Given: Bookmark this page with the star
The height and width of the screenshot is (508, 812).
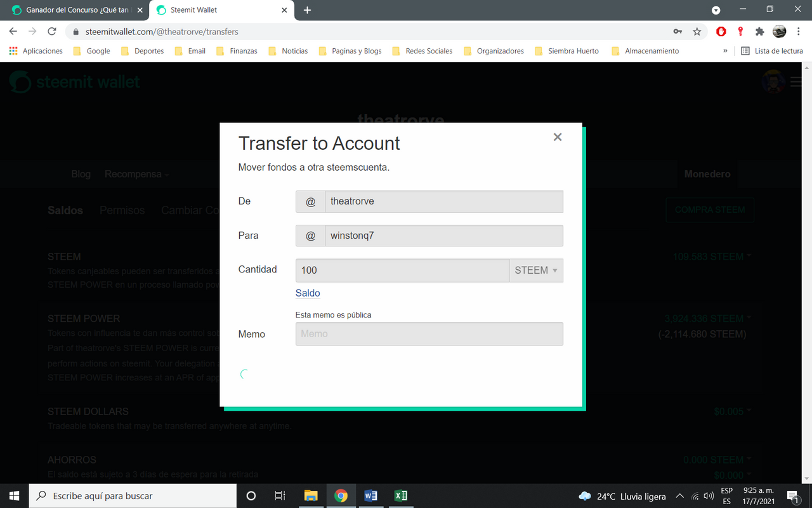Looking at the screenshot, I should [x=697, y=31].
